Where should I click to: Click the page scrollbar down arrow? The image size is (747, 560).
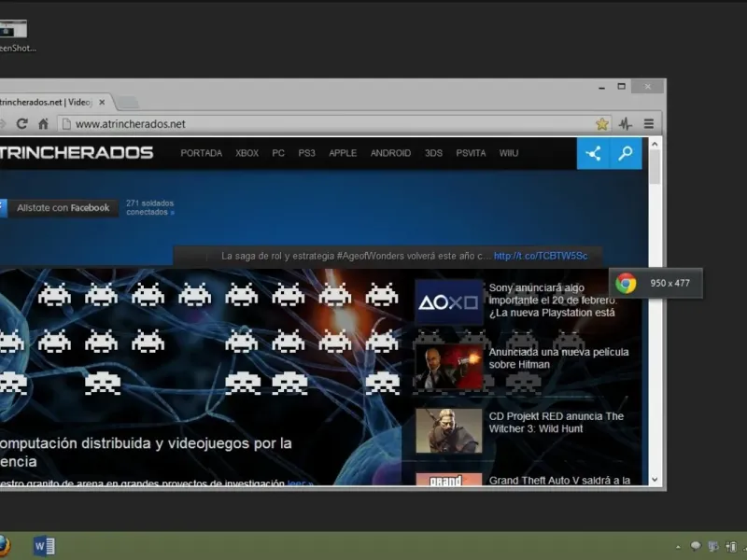coord(655,480)
